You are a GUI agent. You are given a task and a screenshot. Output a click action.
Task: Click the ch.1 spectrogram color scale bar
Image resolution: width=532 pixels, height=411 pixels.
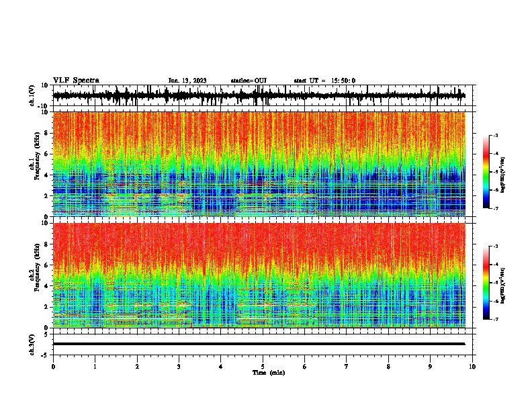pos(486,172)
